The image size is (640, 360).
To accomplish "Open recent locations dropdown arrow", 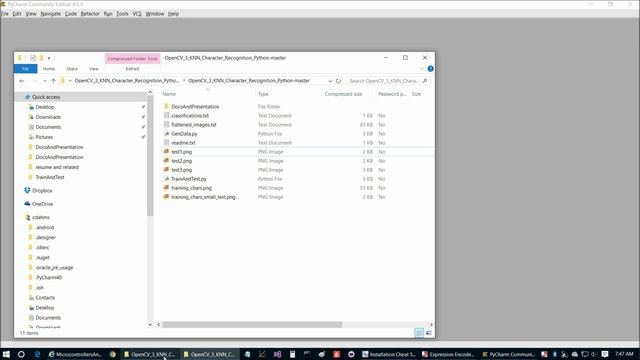I will [x=44, y=81].
